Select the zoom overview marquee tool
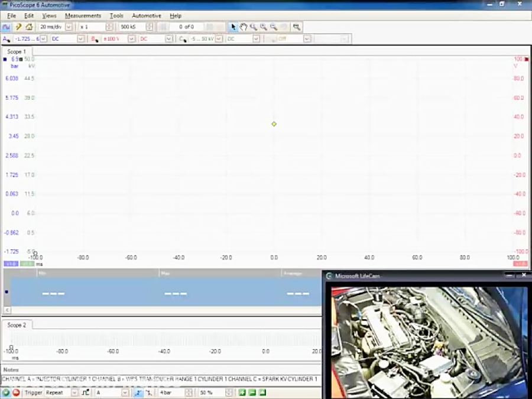Screen dimensions: 532x399 296,27
